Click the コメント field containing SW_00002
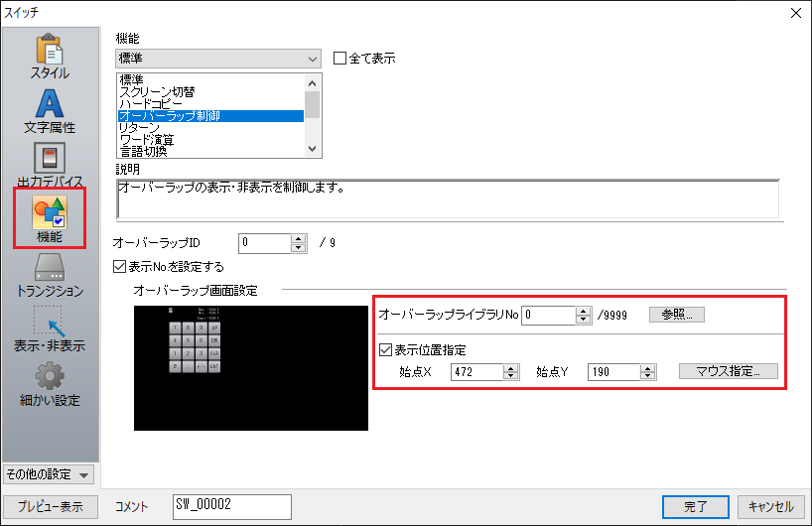The height and width of the screenshot is (526, 812). coord(230,506)
